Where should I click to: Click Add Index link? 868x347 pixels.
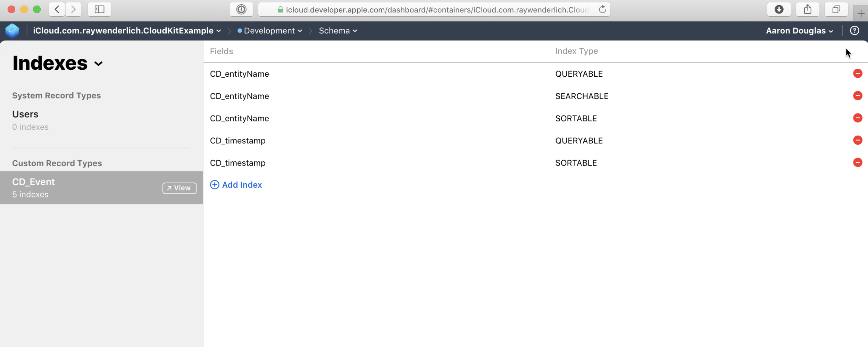pyautogui.click(x=236, y=185)
